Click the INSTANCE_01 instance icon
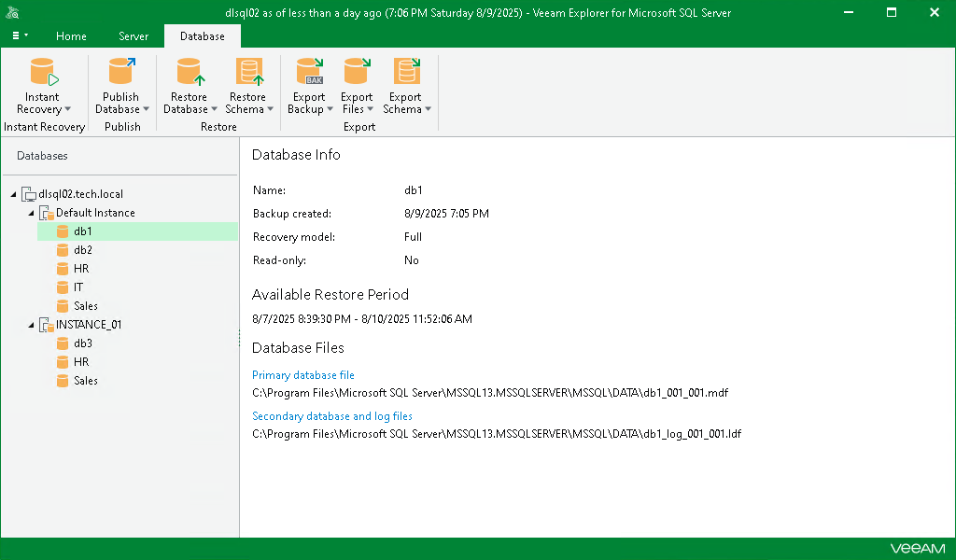Viewport: 956px width, 560px height. coord(47,325)
